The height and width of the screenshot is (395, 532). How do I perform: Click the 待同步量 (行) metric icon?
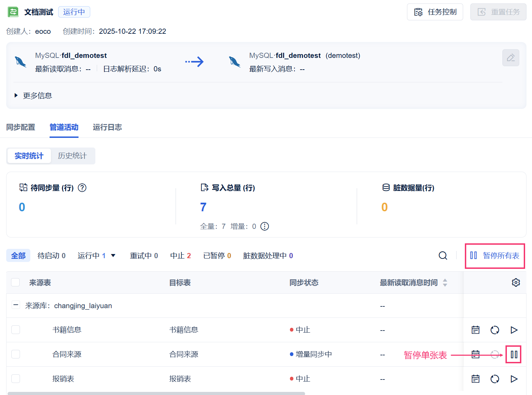[x=23, y=188]
